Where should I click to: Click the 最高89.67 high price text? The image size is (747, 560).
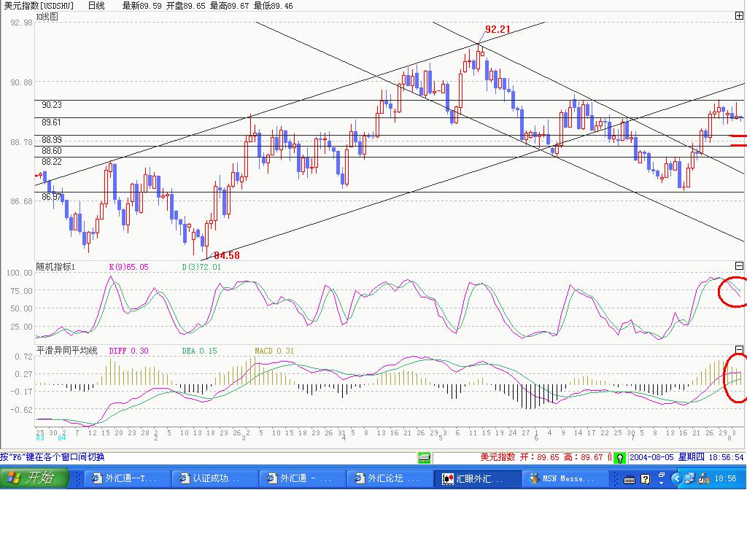pos(229,6)
